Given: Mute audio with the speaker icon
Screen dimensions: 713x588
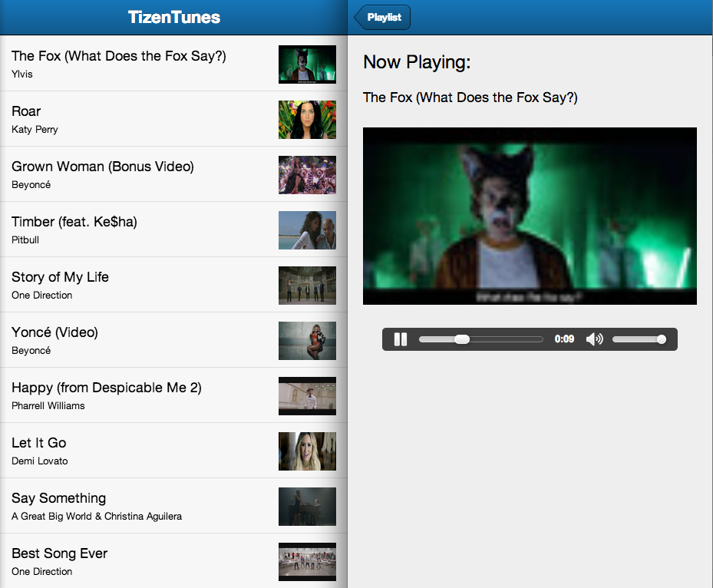Looking at the screenshot, I should point(594,339).
